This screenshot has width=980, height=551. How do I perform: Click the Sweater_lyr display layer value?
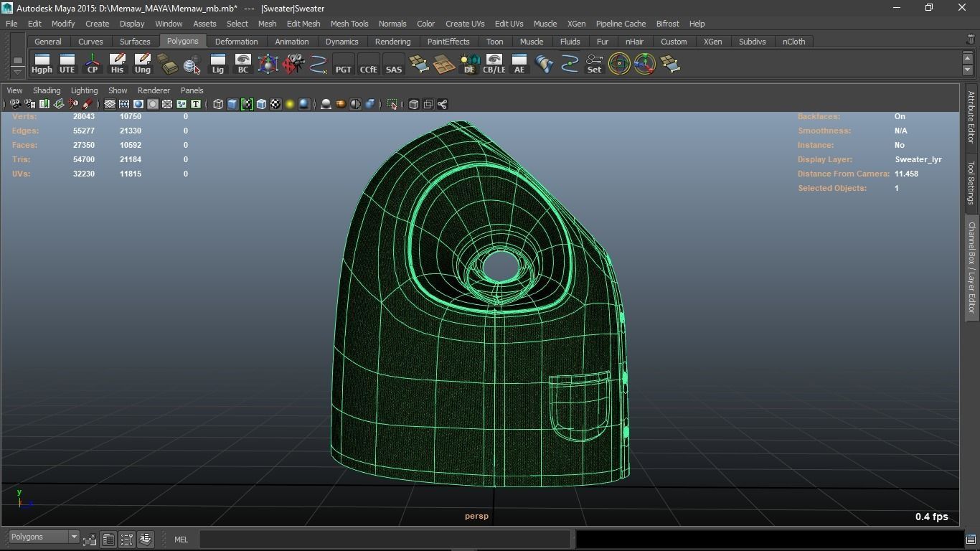pyautogui.click(x=918, y=159)
